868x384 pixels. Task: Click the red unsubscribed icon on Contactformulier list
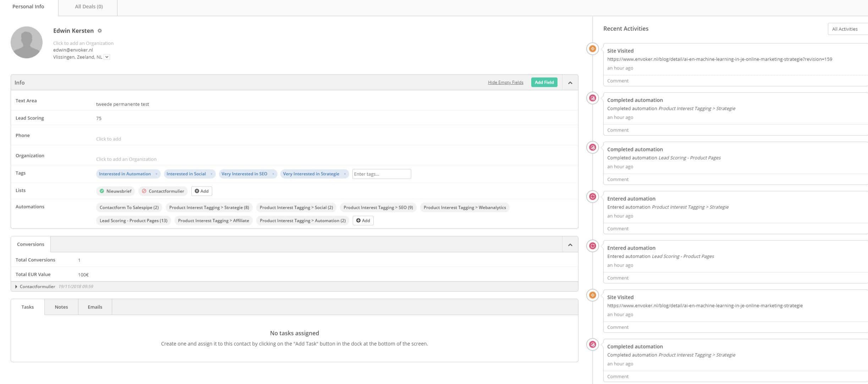pos(144,191)
